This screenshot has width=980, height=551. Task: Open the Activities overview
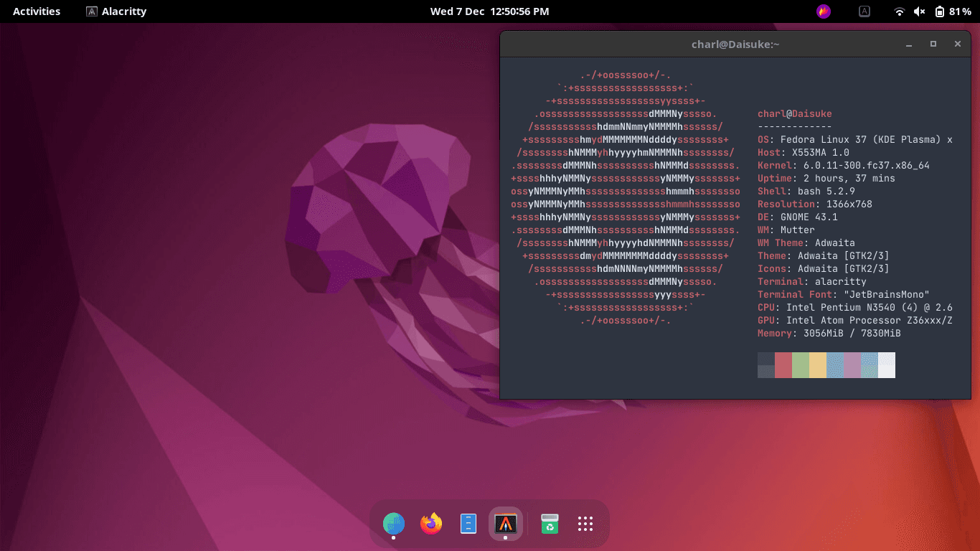coord(37,11)
